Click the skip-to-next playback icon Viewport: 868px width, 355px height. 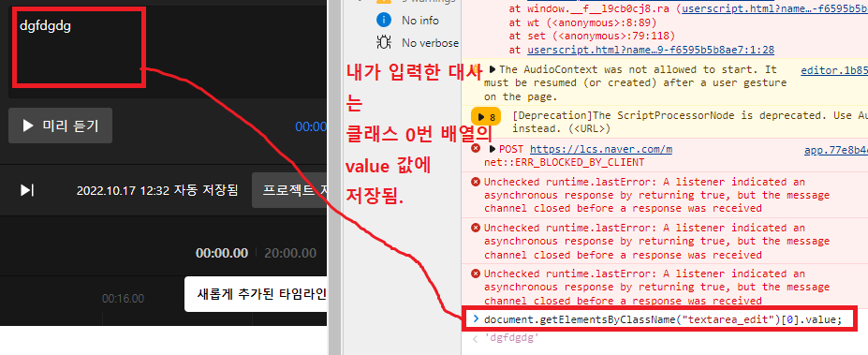27,190
